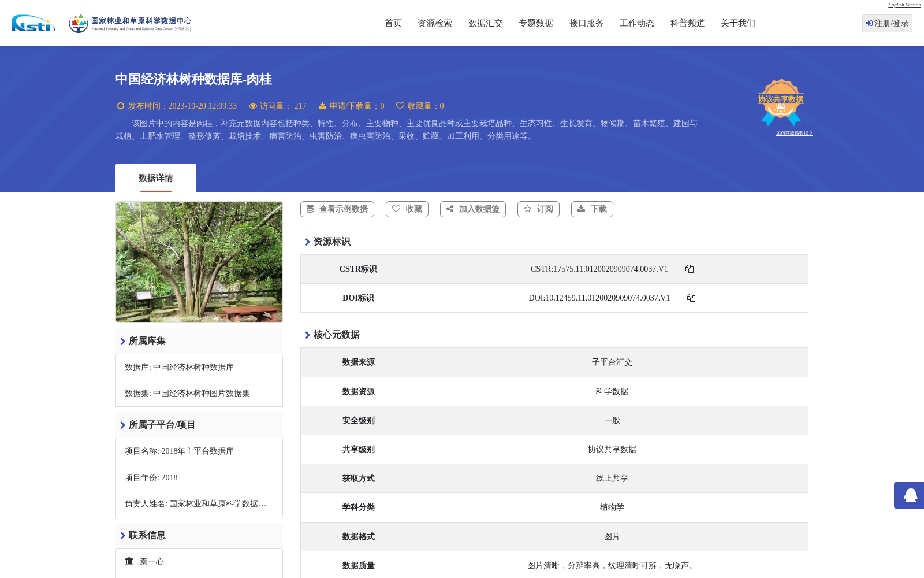Click the chevron next to 所属库集
Image resolution: width=924 pixels, height=578 pixels.
122,341
